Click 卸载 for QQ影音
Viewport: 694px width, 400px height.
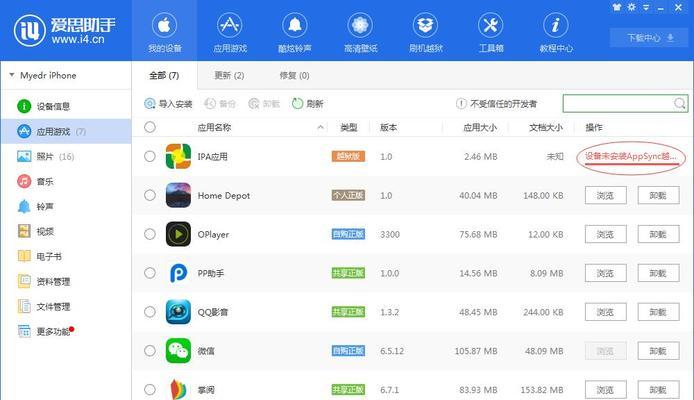tap(658, 312)
